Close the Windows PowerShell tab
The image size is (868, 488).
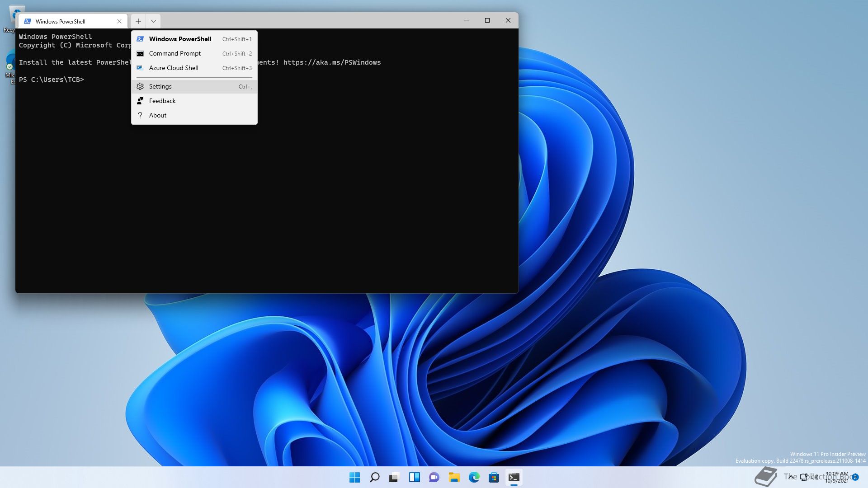point(119,21)
